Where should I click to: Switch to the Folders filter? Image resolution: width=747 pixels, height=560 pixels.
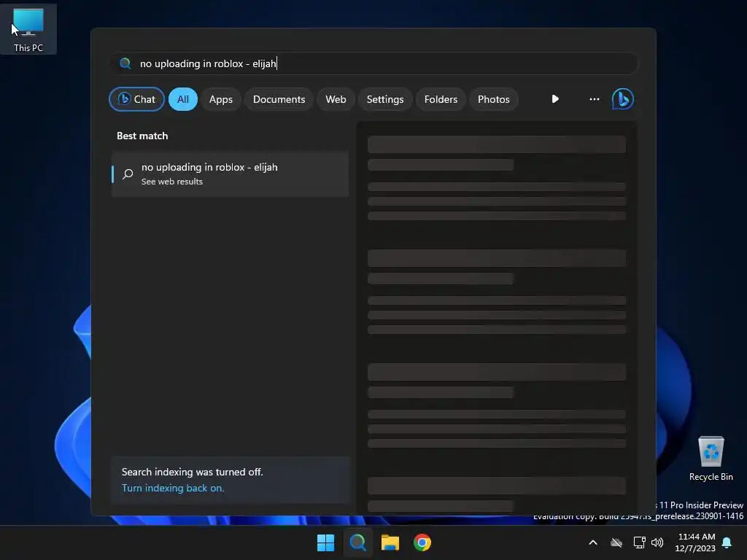click(x=441, y=99)
